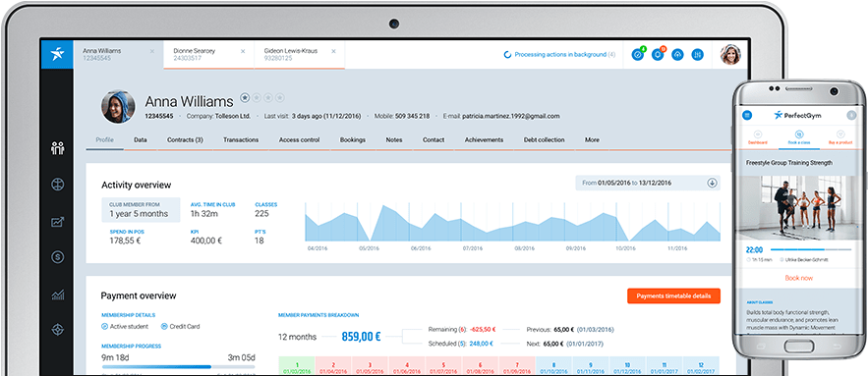Open the bell notifications icon in header

[x=658, y=55]
